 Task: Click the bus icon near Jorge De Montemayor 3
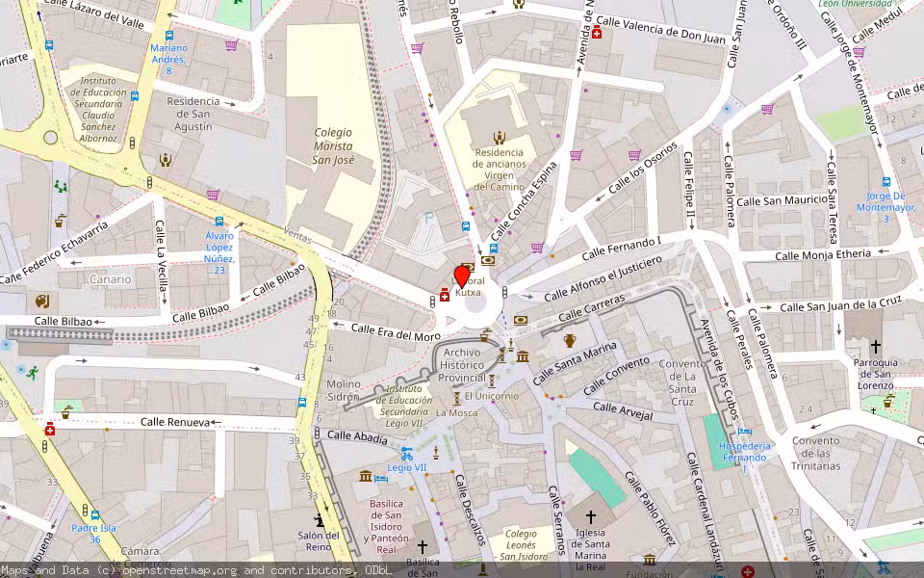coord(887,183)
